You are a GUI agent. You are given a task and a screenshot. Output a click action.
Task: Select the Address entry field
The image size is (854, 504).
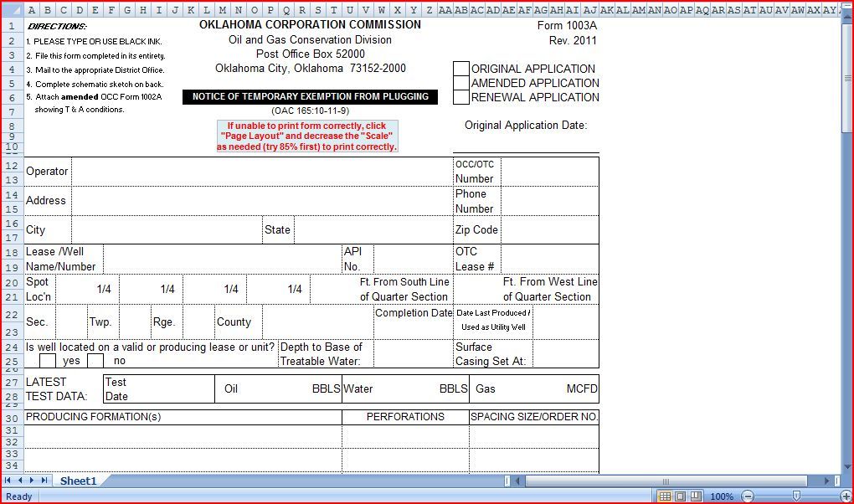(x=262, y=201)
